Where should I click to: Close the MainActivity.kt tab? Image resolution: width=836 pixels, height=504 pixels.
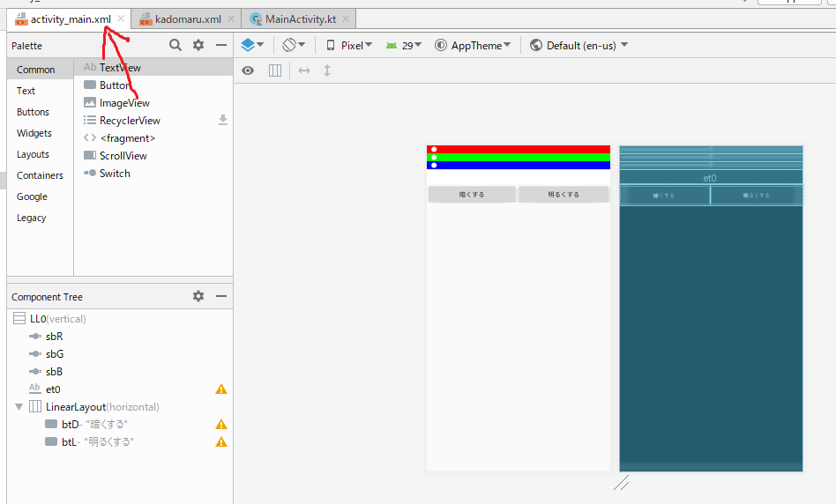(346, 19)
